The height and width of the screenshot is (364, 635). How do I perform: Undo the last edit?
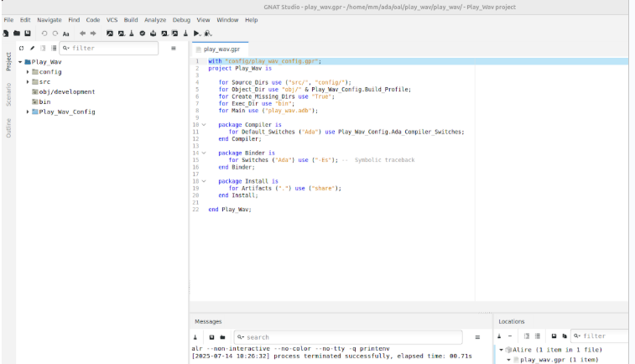44,34
